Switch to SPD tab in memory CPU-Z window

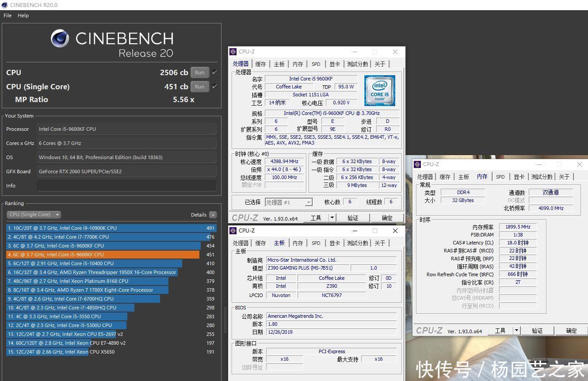pyautogui.click(x=500, y=177)
